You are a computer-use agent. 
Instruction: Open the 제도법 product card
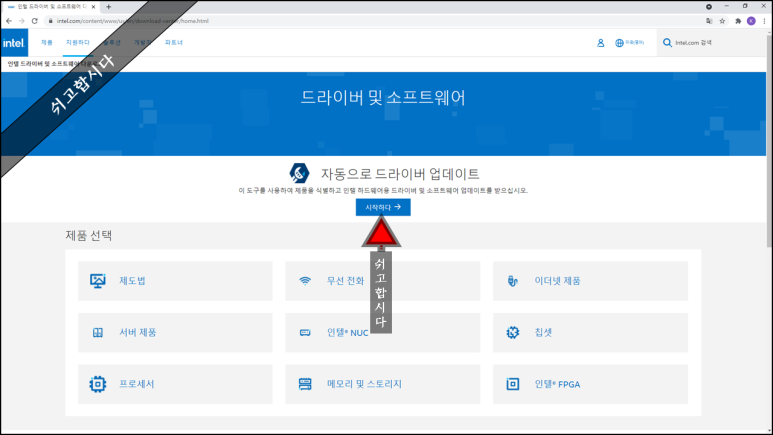point(175,281)
